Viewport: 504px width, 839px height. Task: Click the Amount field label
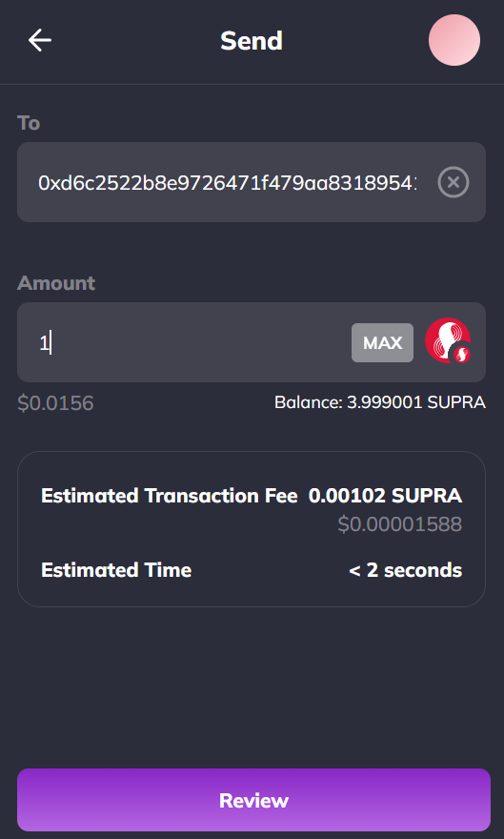click(x=56, y=282)
